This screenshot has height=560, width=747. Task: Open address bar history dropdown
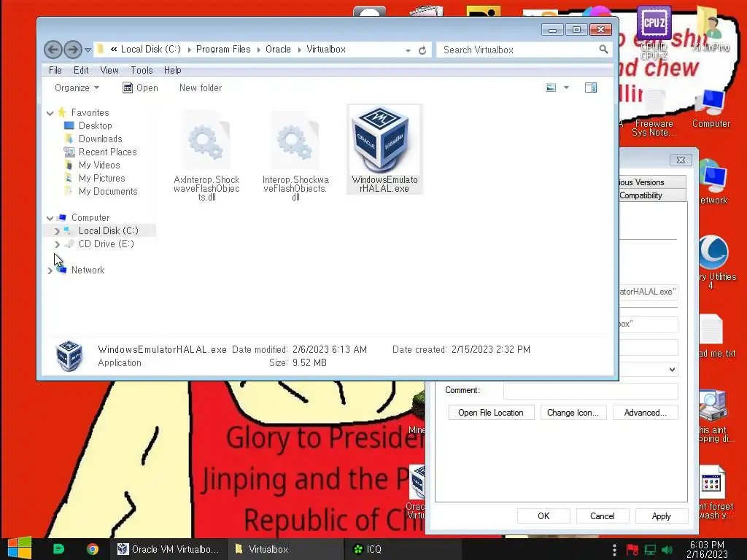coord(409,50)
